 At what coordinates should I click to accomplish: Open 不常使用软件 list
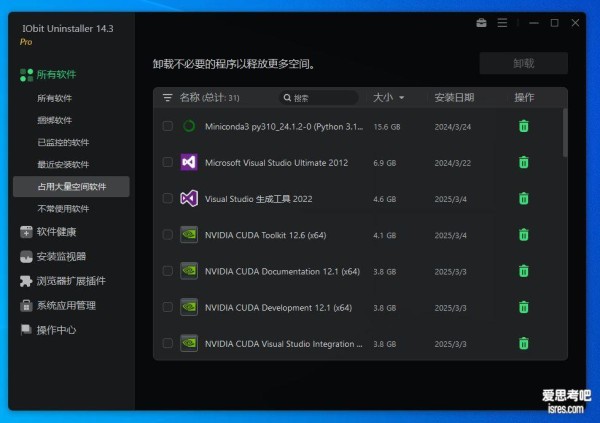63,209
